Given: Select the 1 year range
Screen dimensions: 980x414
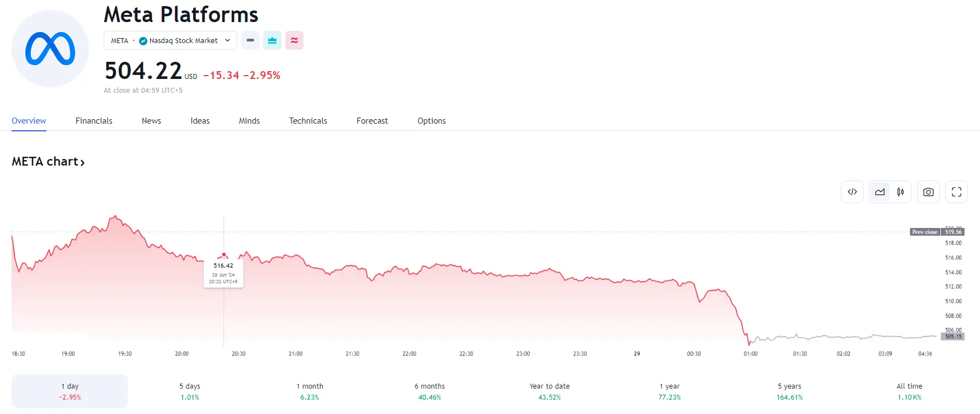Looking at the screenshot, I should tap(669, 391).
